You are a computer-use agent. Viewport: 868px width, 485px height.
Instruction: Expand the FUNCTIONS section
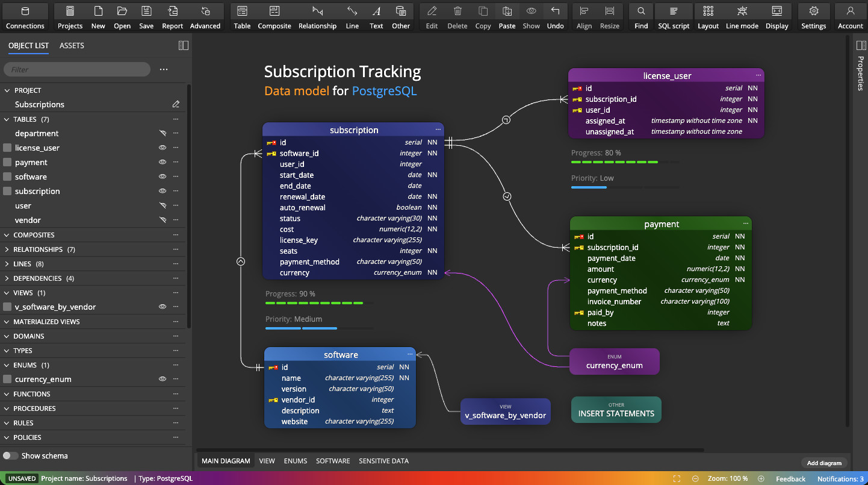7,393
